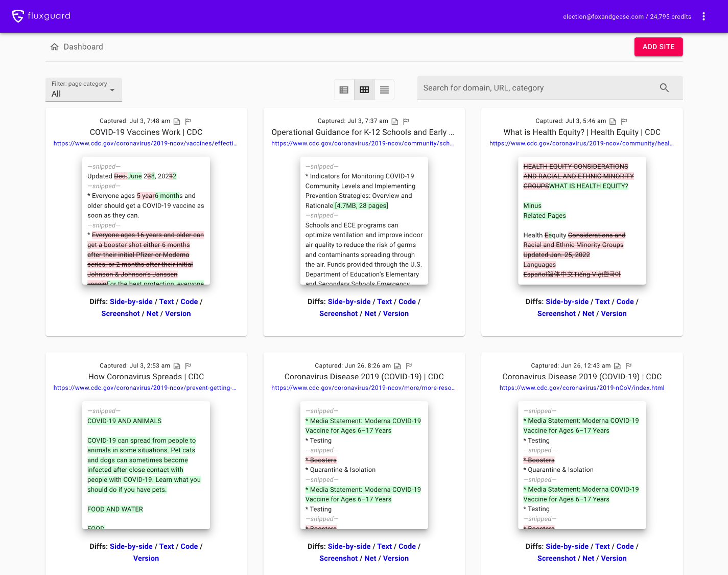Open What is Health Equity CDC URL
Screen dimensions: 728x575
pos(581,144)
